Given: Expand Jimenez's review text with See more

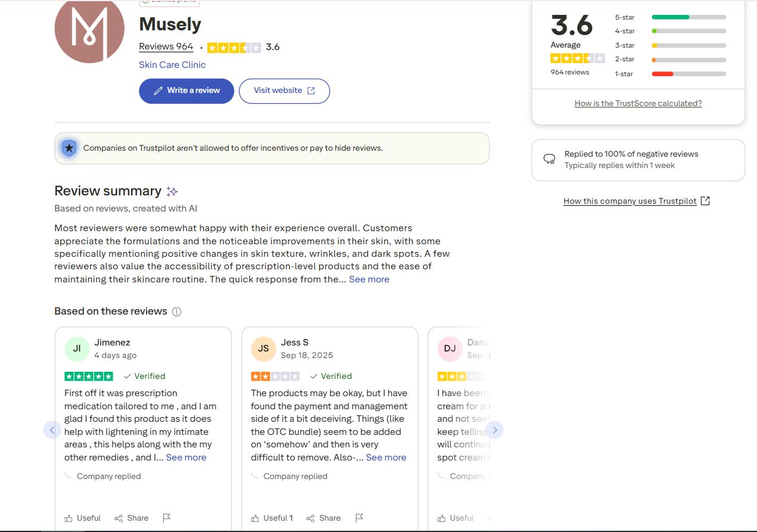Looking at the screenshot, I should click(x=186, y=458).
